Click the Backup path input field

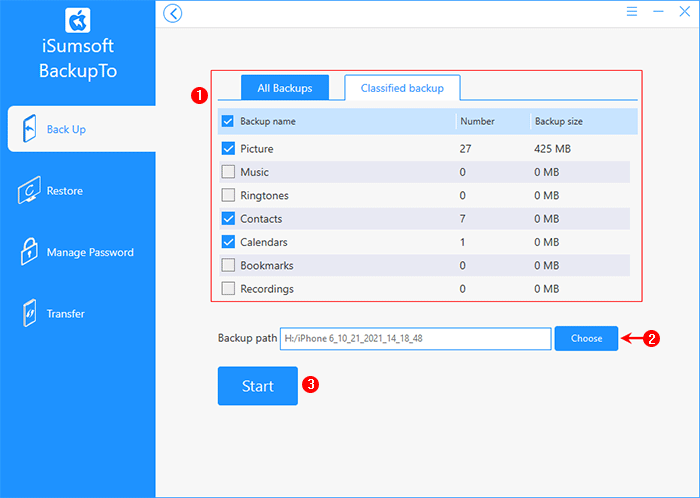[x=416, y=338]
